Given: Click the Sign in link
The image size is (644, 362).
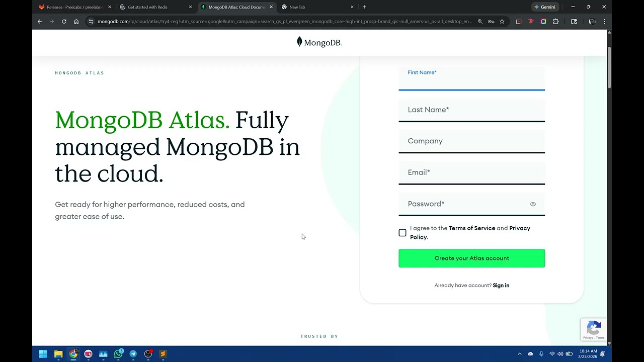Looking at the screenshot, I should [501, 286].
